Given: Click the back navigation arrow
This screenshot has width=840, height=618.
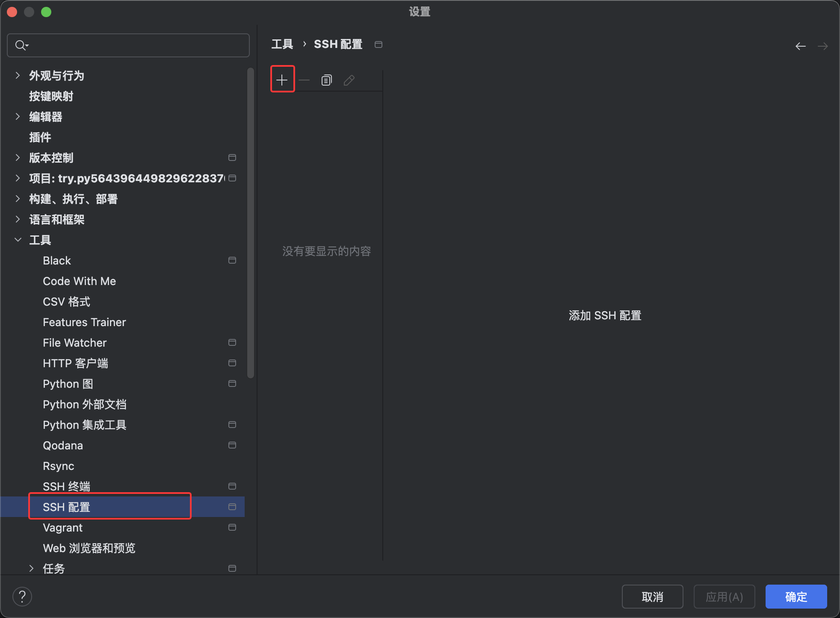Looking at the screenshot, I should 800,46.
